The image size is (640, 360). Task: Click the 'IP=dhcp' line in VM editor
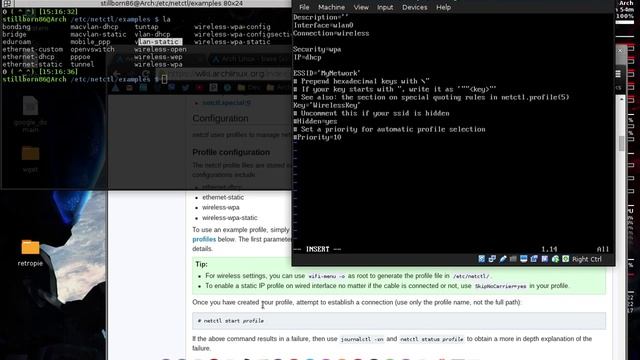tap(307, 58)
